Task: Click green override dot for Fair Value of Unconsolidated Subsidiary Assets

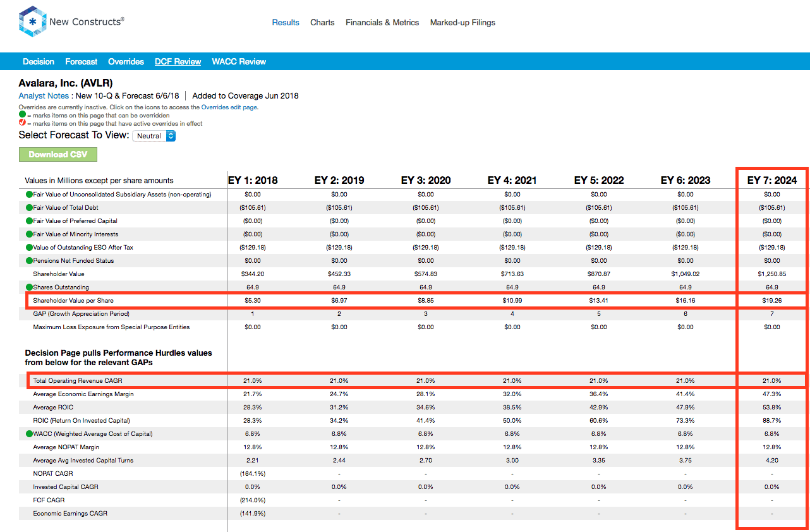Action: [x=29, y=194]
